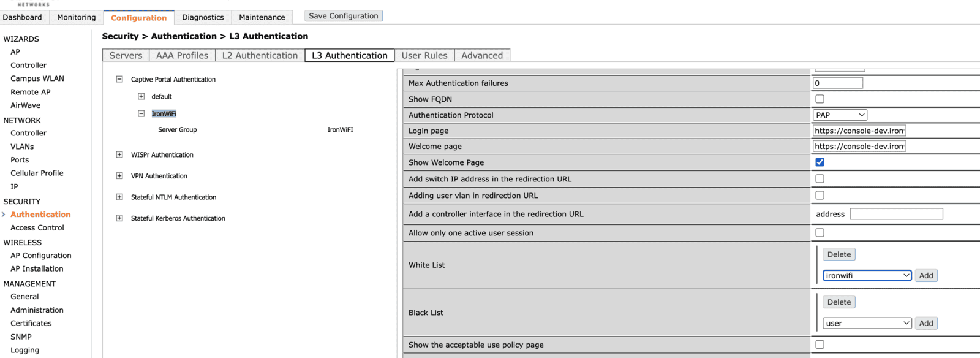Select WISPr Authentication in the tree
The width and height of the screenshot is (980, 358).
pos(162,154)
